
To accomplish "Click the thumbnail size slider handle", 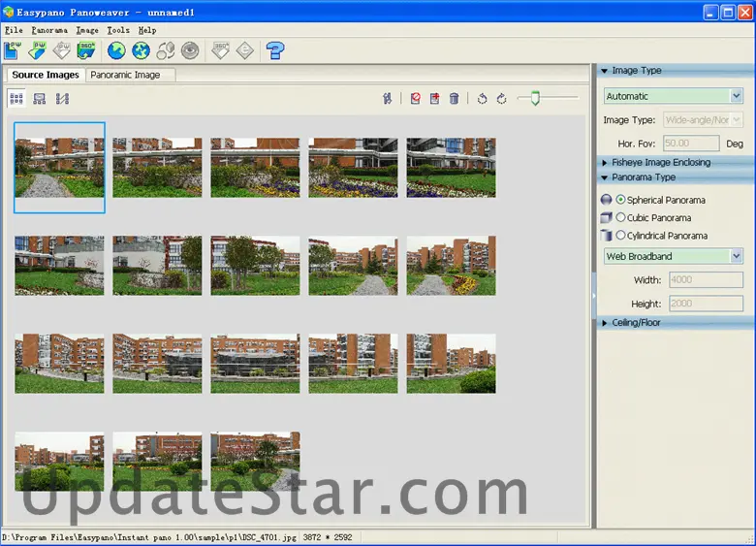I will [534, 98].
